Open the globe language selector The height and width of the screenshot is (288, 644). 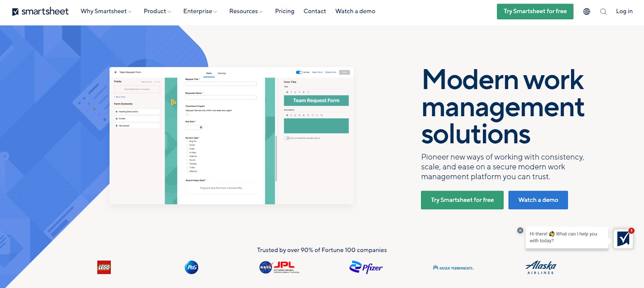click(x=587, y=12)
